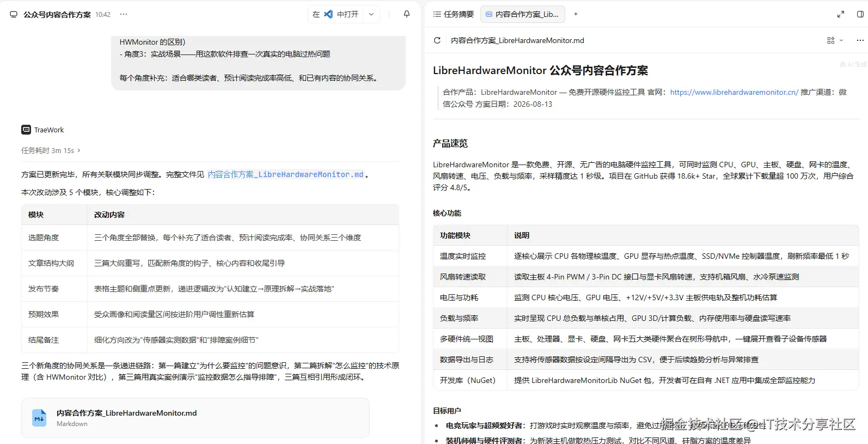Expand the dropdown arrow beside 中打开
868x444 pixels.
pos(371,14)
